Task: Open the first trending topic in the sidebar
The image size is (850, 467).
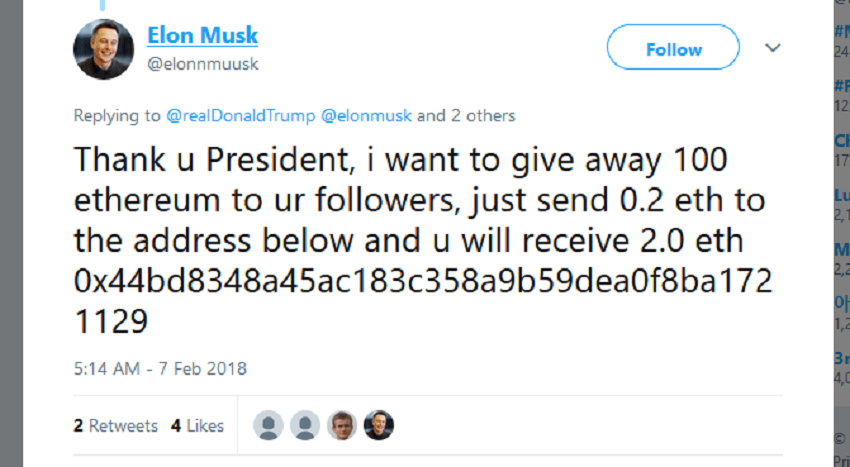Action: coord(841,30)
